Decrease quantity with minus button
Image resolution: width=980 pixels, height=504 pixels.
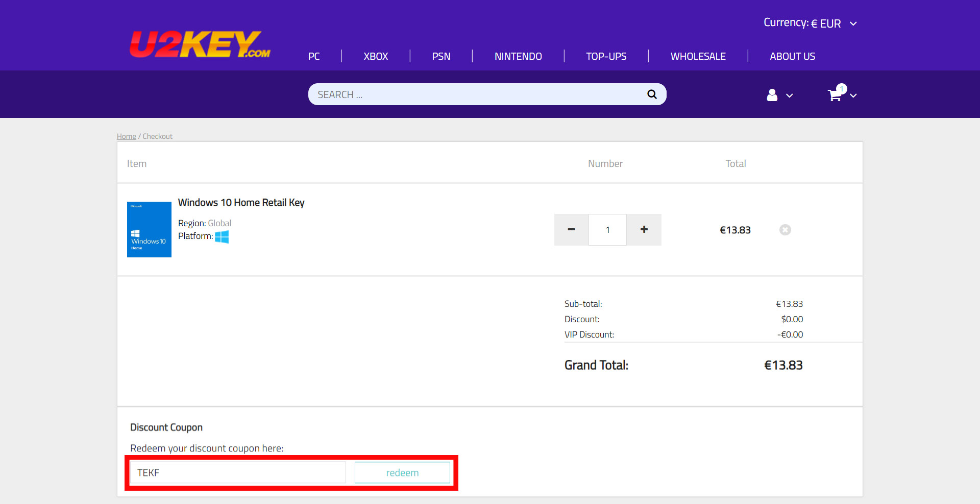pyautogui.click(x=572, y=230)
